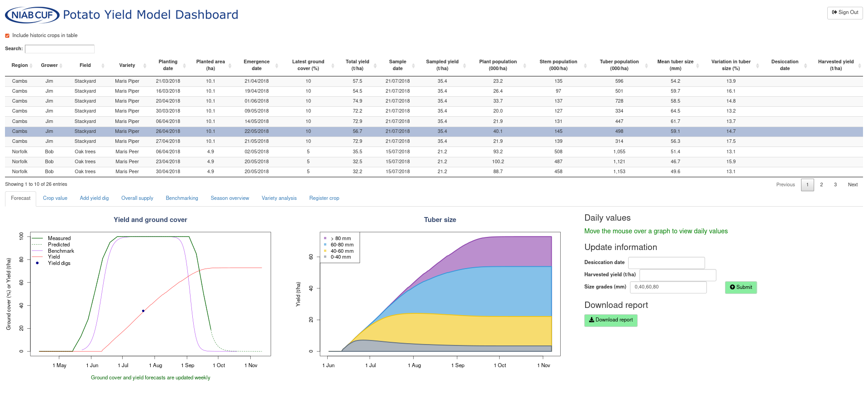
Task: Open the Crop value tab
Action: click(55, 198)
